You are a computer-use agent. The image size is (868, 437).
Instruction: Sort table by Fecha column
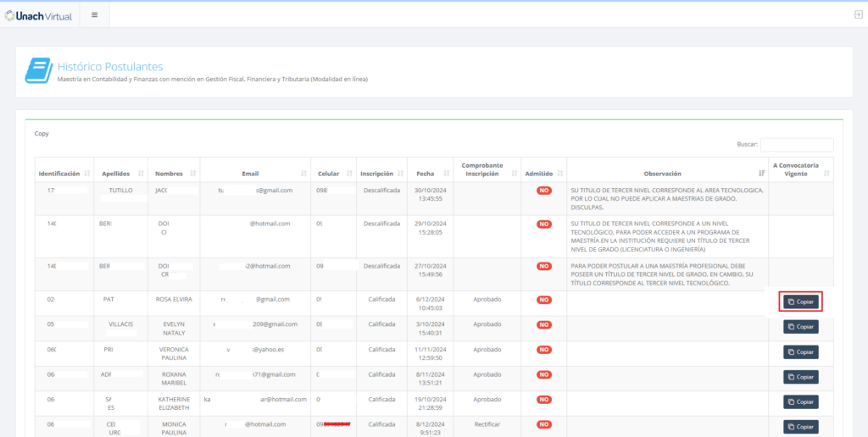click(426, 174)
